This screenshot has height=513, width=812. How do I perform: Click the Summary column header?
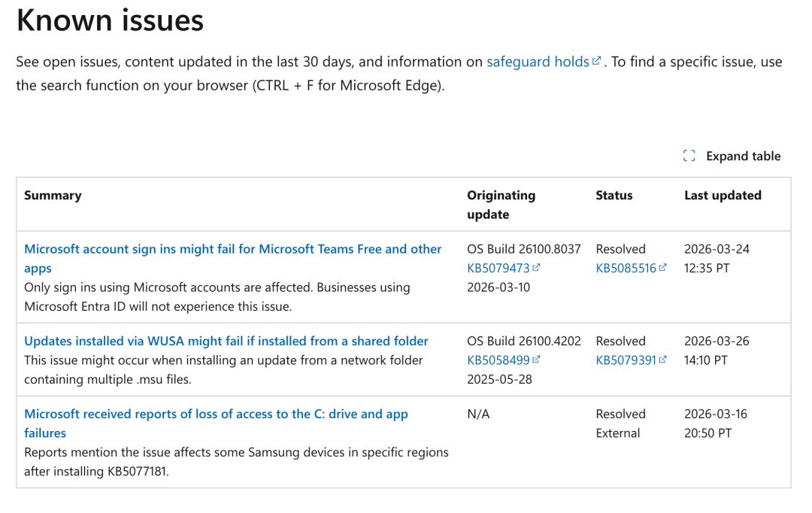click(x=53, y=195)
